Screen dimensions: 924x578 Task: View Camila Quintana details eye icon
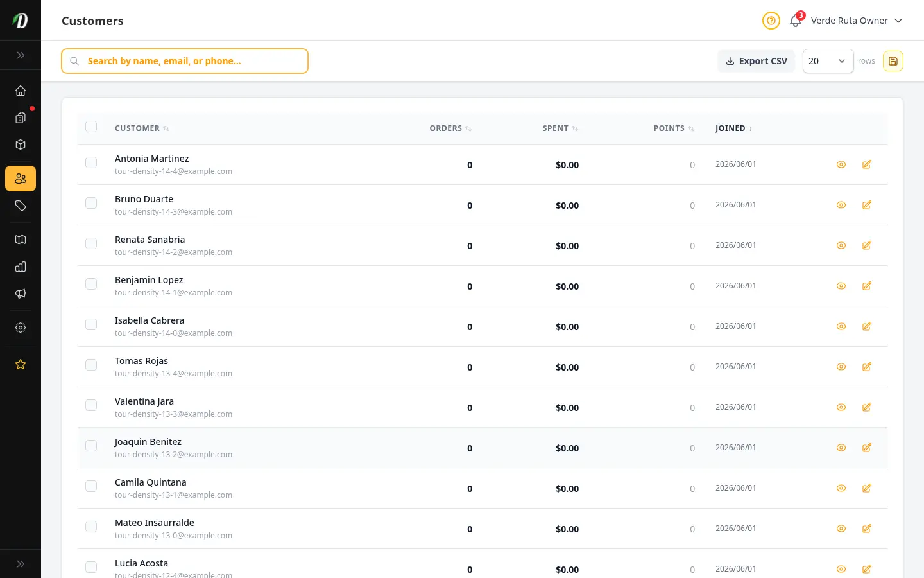(x=841, y=488)
